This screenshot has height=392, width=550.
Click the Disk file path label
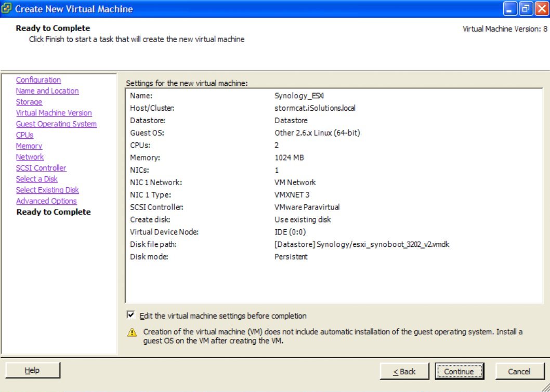[x=153, y=244]
